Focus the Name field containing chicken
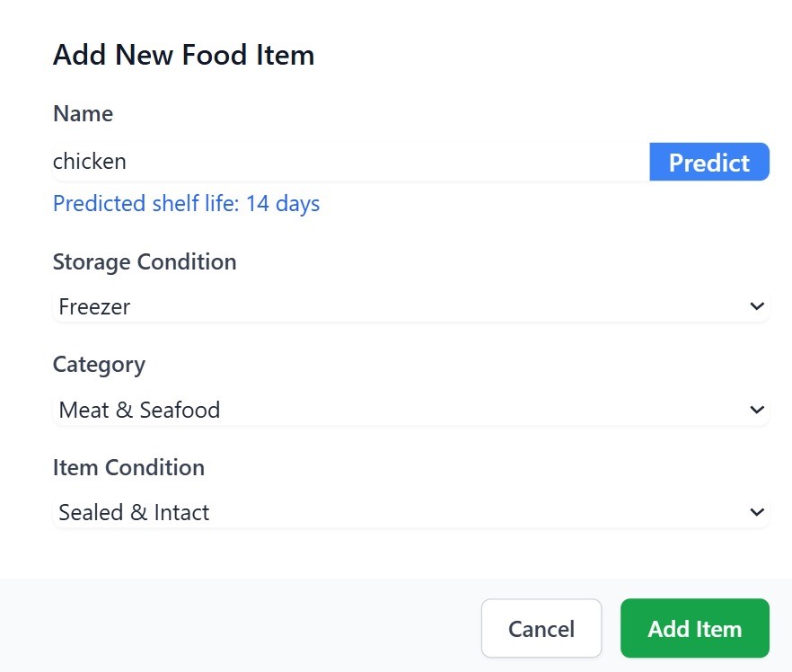 pyautogui.click(x=351, y=162)
